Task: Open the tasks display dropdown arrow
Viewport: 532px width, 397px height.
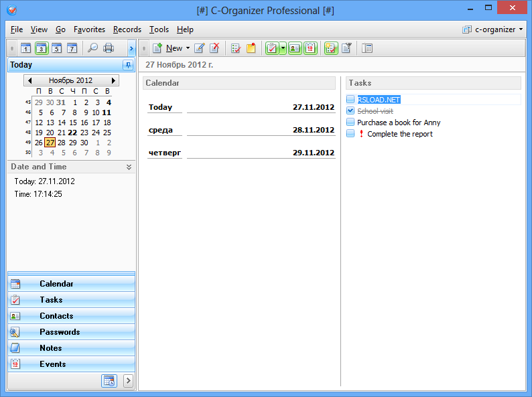Action: coord(283,48)
